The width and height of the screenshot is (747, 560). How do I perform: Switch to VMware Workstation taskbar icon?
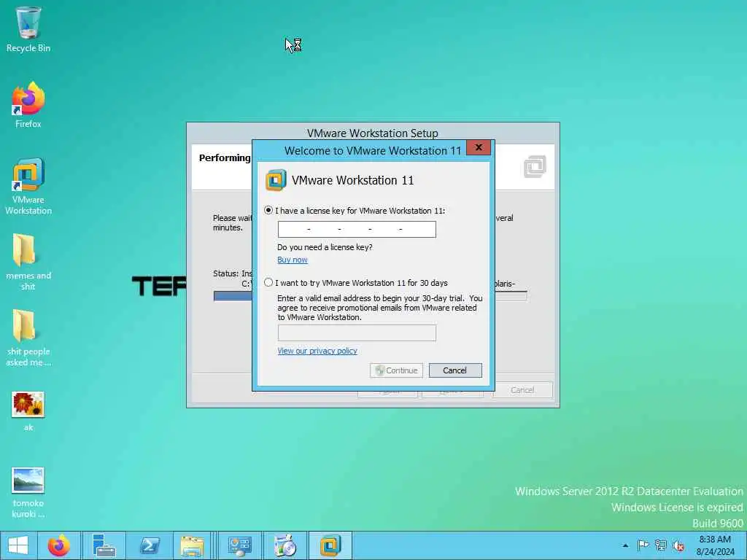(x=330, y=545)
